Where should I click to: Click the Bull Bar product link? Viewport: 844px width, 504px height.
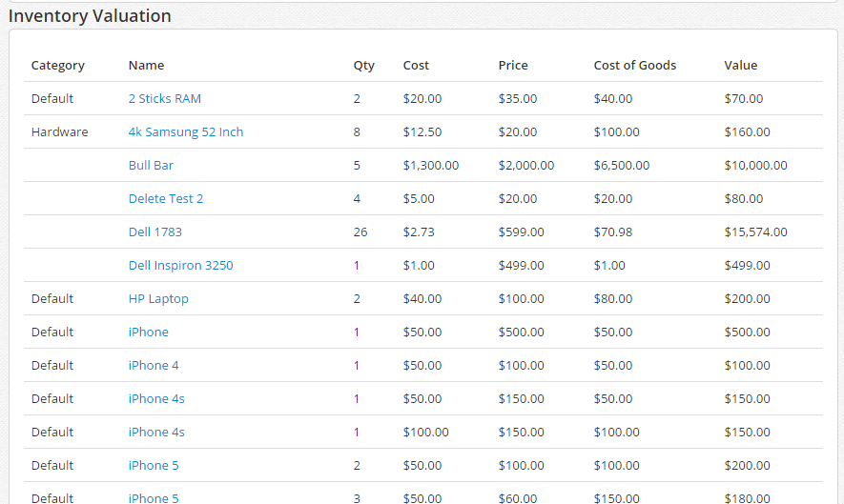pyautogui.click(x=151, y=166)
